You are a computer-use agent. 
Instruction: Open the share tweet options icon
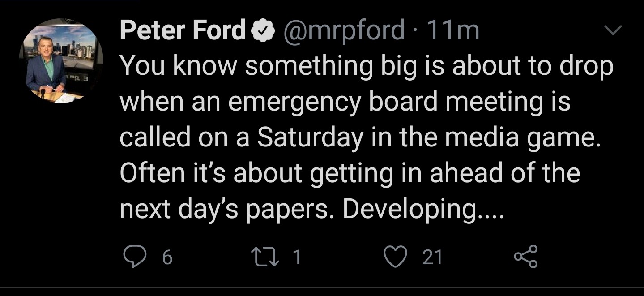click(524, 257)
